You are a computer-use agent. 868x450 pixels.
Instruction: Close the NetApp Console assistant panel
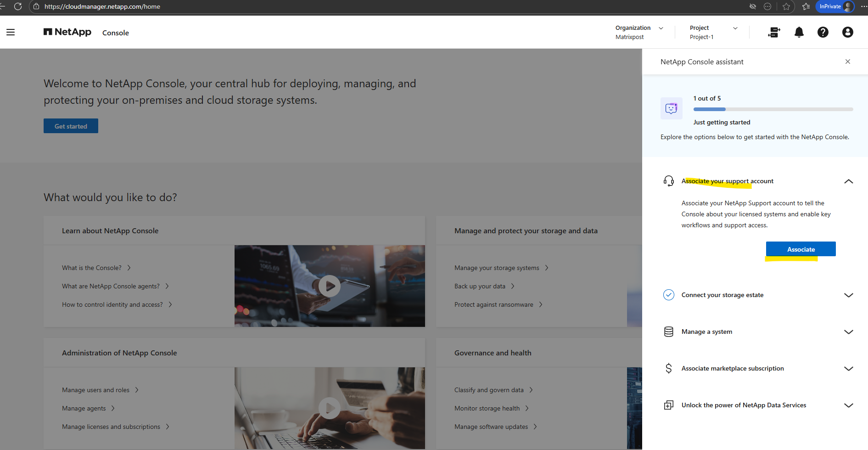(848, 62)
